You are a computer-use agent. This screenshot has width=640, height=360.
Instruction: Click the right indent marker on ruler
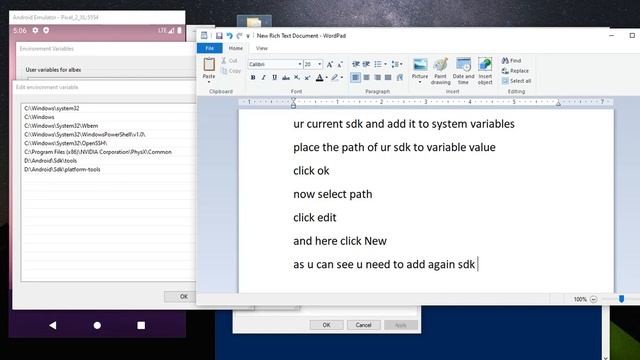tap(558, 104)
